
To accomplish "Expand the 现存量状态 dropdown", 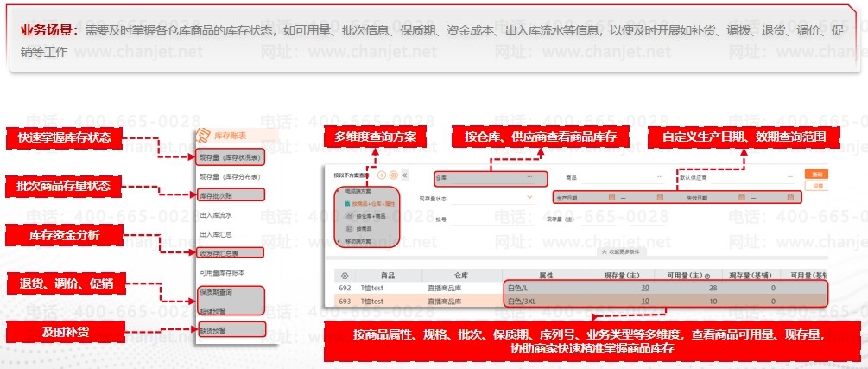I will coord(529,198).
